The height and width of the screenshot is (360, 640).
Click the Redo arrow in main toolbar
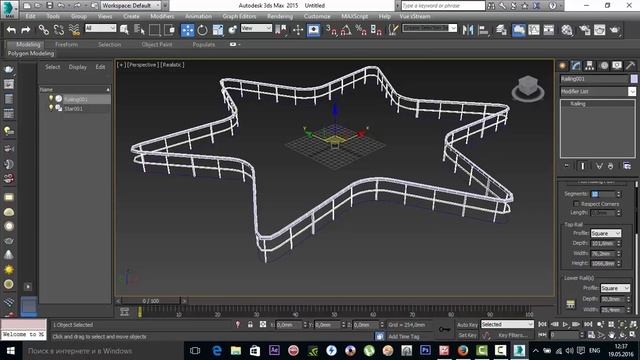pyautogui.click(x=26, y=30)
